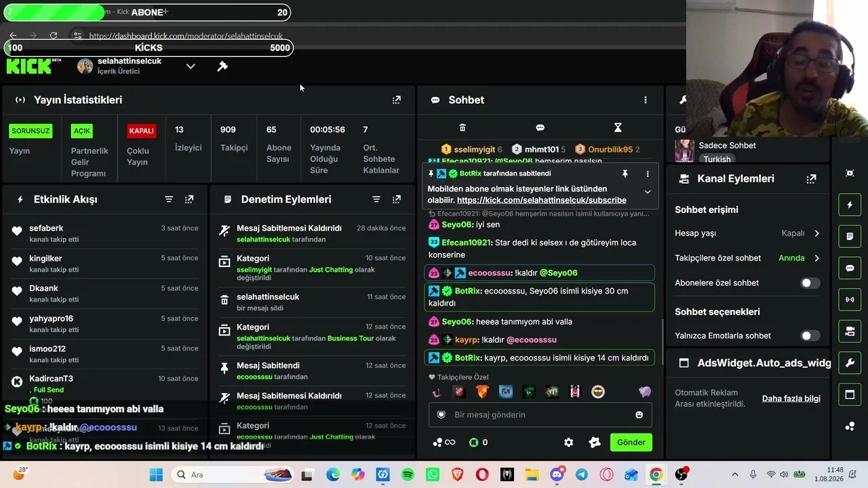
Task: Click Onurbilik95 on chat leaderboard
Action: click(x=610, y=150)
